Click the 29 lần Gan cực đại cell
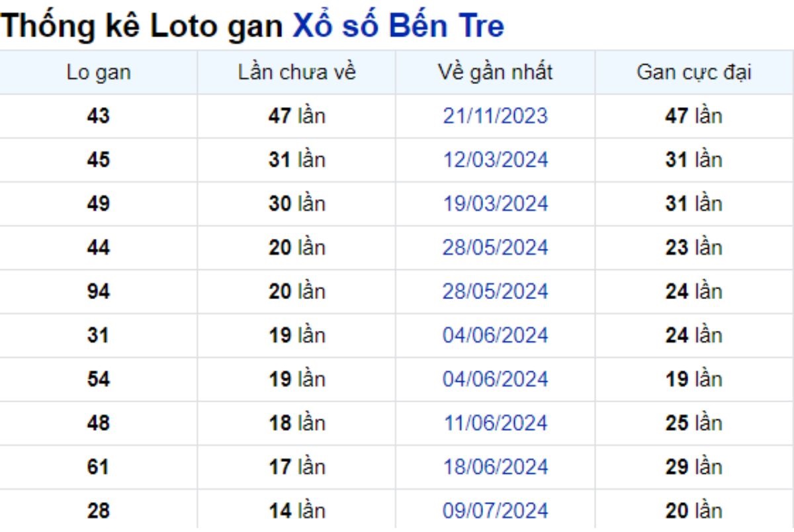The height and width of the screenshot is (532, 794). click(694, 466)
